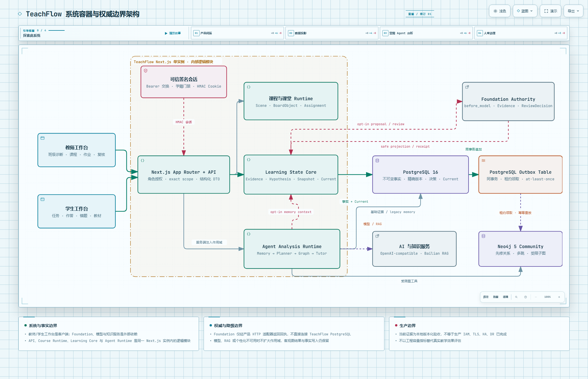Select the Foundation Authority node
This screenshot has height=379, width=588.
tap(508, 102)
